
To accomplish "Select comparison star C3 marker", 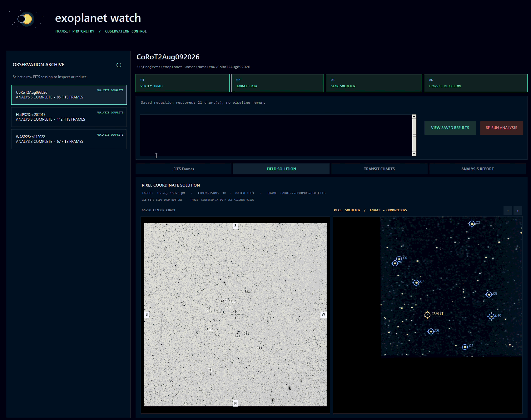I will (x=472, y=223).
